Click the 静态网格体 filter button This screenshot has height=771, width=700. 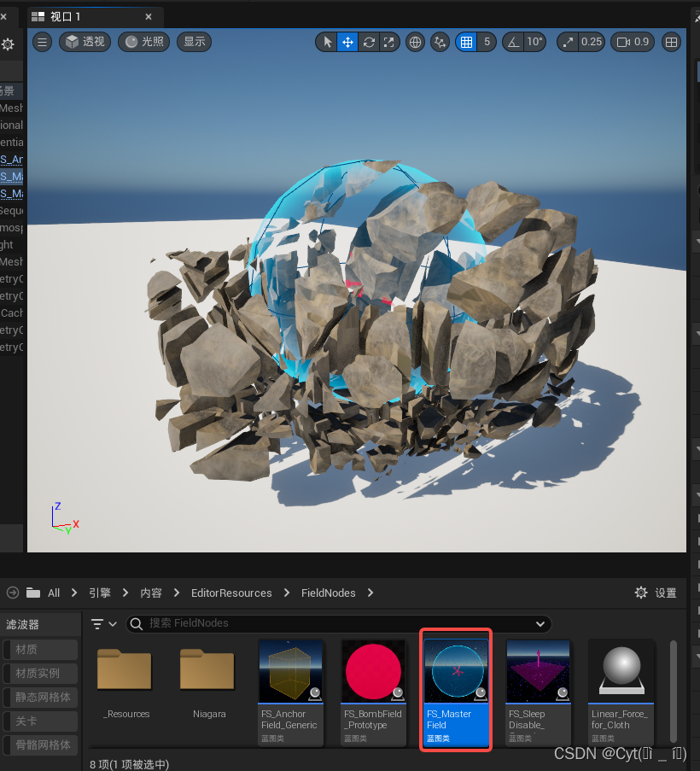39,698
